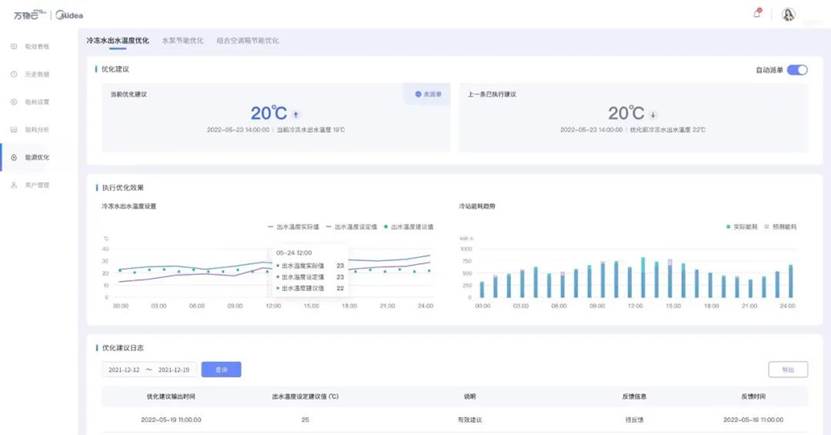Click the export button right of log section
Screen dimensions: 831x435
coord(788,369)
